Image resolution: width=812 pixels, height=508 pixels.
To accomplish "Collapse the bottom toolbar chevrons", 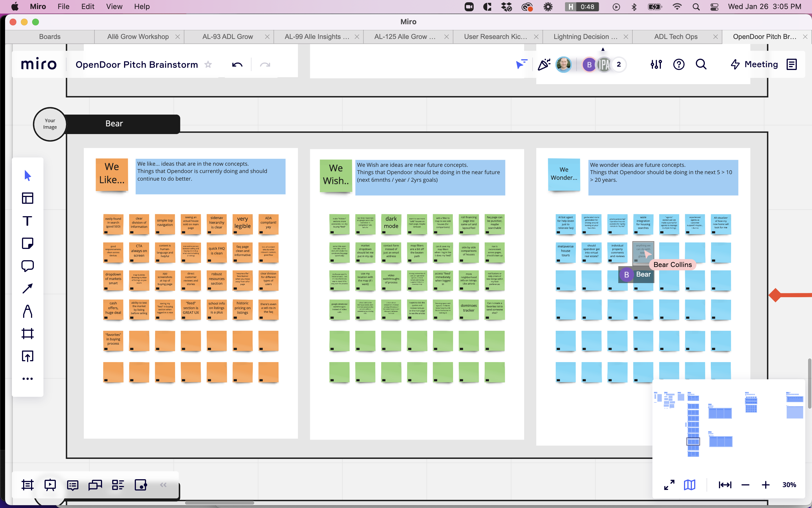I will (x=164, y=485).
